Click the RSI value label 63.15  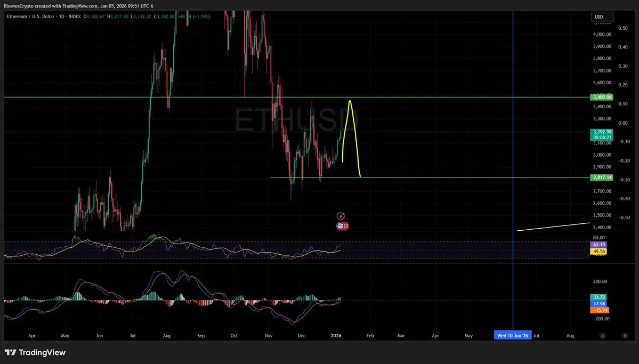[598, 245]
